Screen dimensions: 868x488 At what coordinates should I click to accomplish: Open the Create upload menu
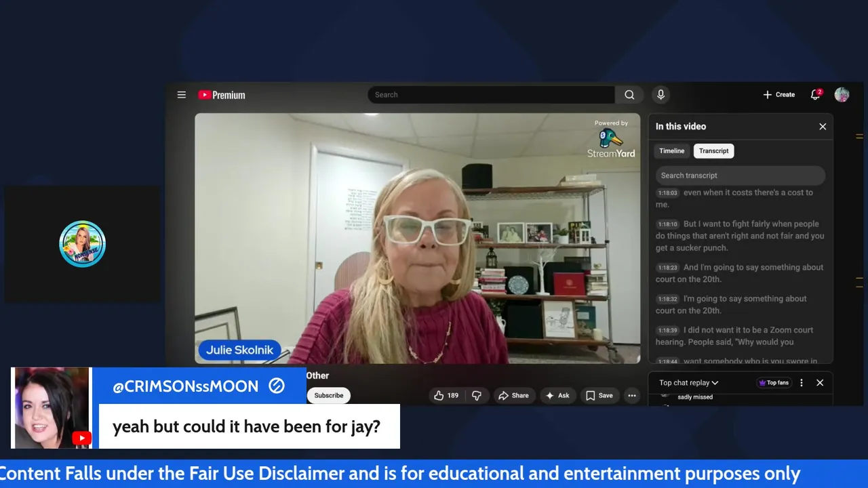(x=778, y=95)
